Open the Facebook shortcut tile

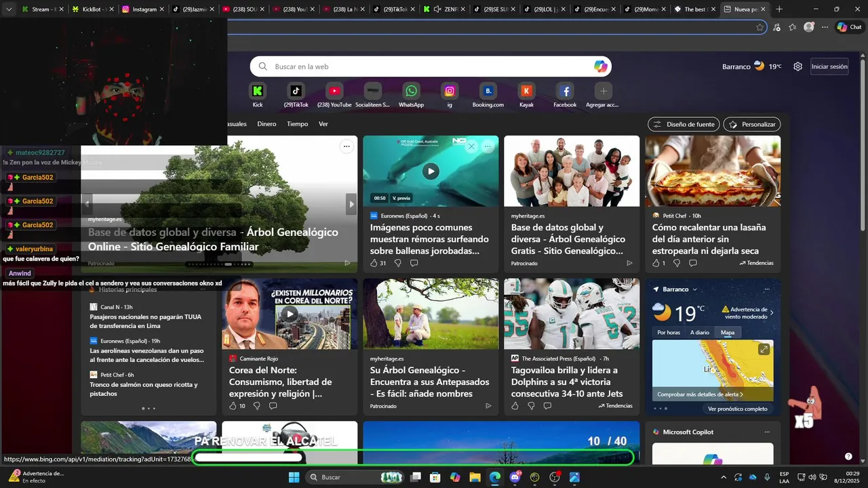click(565, 91)
